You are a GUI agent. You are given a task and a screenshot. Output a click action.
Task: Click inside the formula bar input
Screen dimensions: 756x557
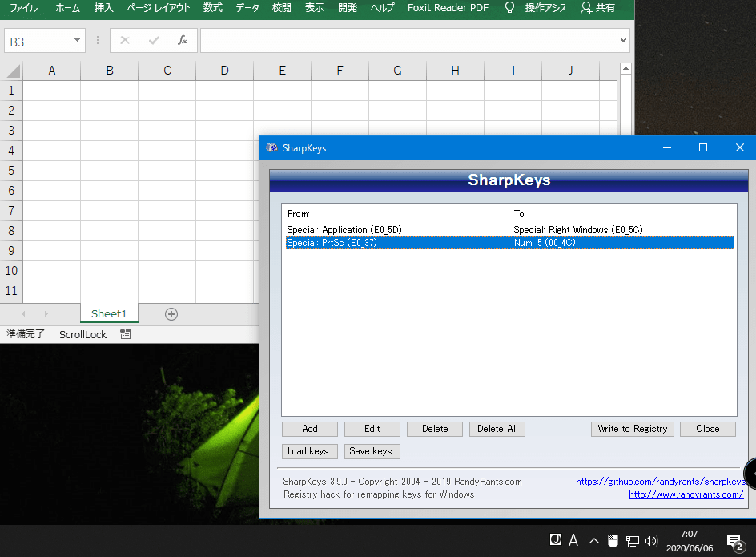click(408, 40)
